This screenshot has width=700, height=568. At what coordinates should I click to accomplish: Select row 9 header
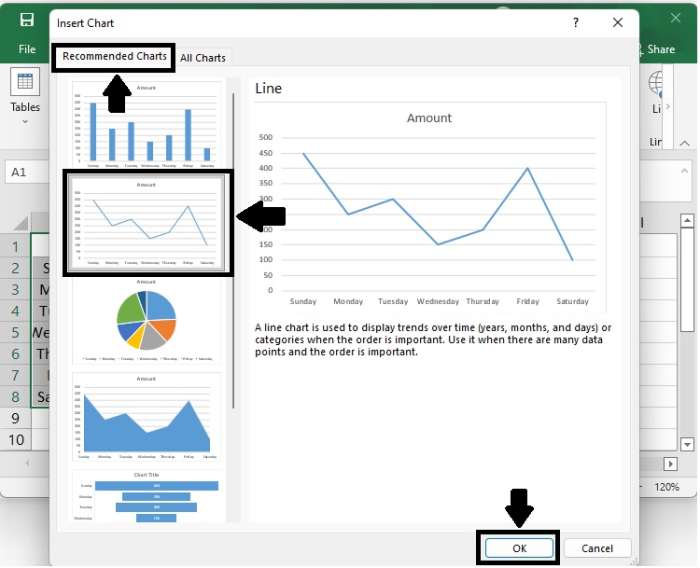(16, 418)
